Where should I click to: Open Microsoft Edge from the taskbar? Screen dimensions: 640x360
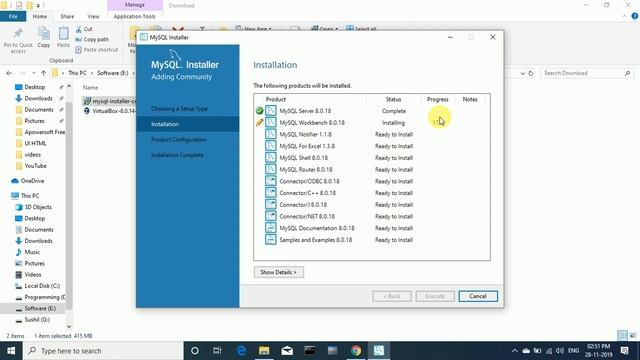pyautogui.click(x=241, y=351)
